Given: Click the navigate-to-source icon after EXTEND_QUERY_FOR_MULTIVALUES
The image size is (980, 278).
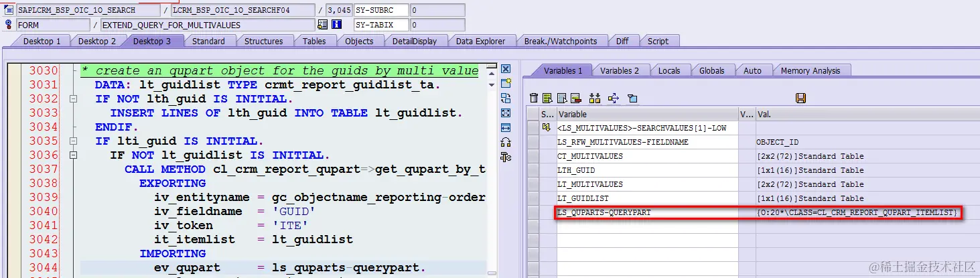Looking at the screenshot, I should (322, 25).
